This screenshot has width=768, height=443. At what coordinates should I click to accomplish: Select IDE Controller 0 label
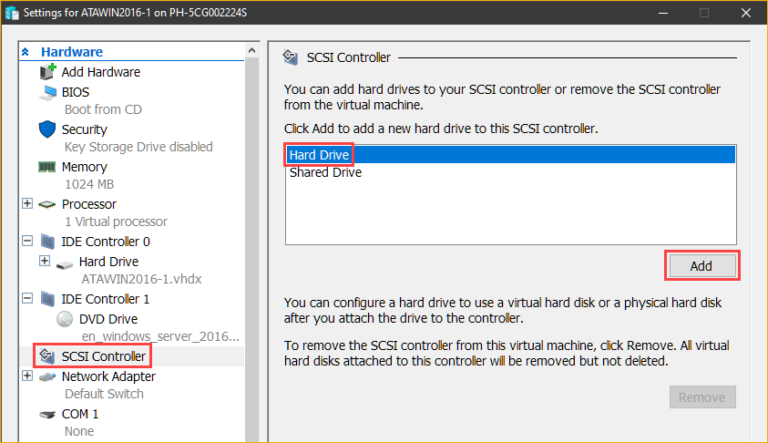pyautogui.click(x=105, y=242)
